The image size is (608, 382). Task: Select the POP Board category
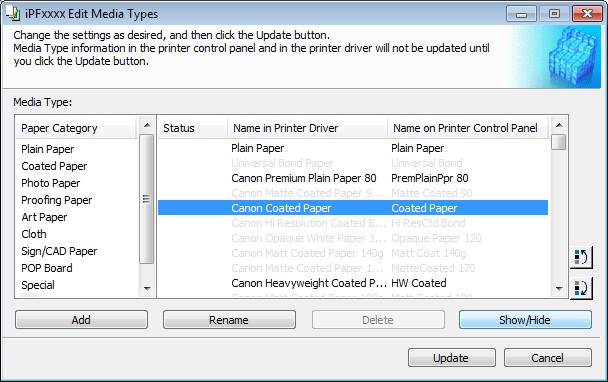[47, 268]
